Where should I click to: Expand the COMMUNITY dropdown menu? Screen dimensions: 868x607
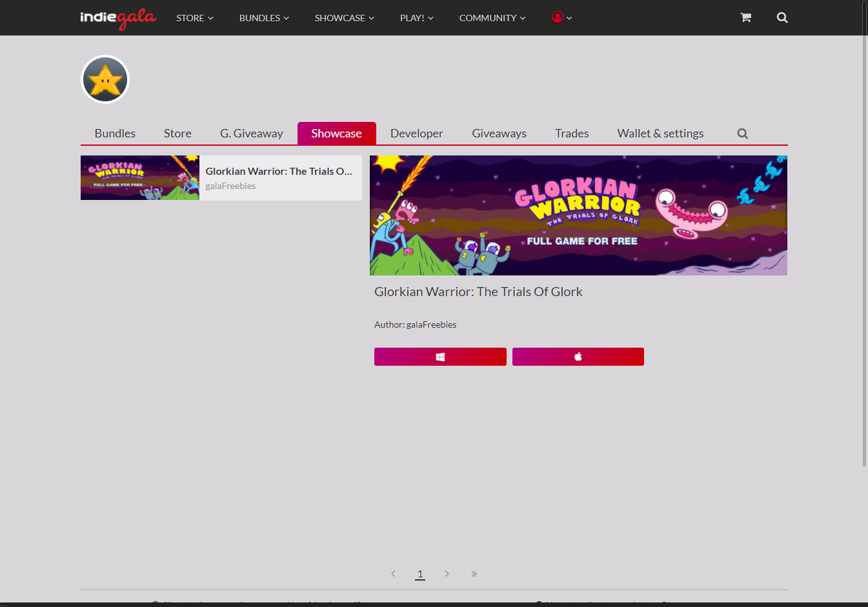(x=492, y=18)
